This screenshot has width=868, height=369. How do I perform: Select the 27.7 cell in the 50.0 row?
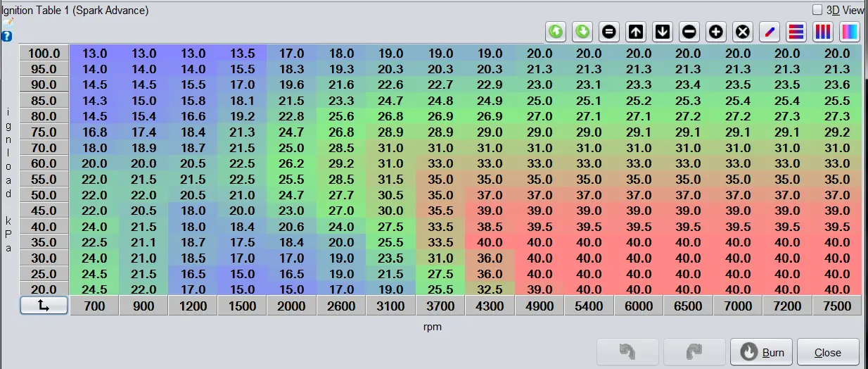[x=342, y=195]
